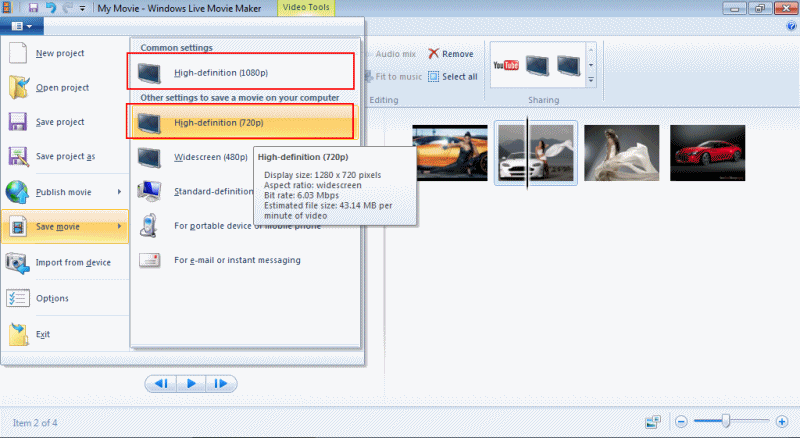This screenshot has height=438, width=800.
Task: Click the New project blank page icon
Action: (18, 53)
